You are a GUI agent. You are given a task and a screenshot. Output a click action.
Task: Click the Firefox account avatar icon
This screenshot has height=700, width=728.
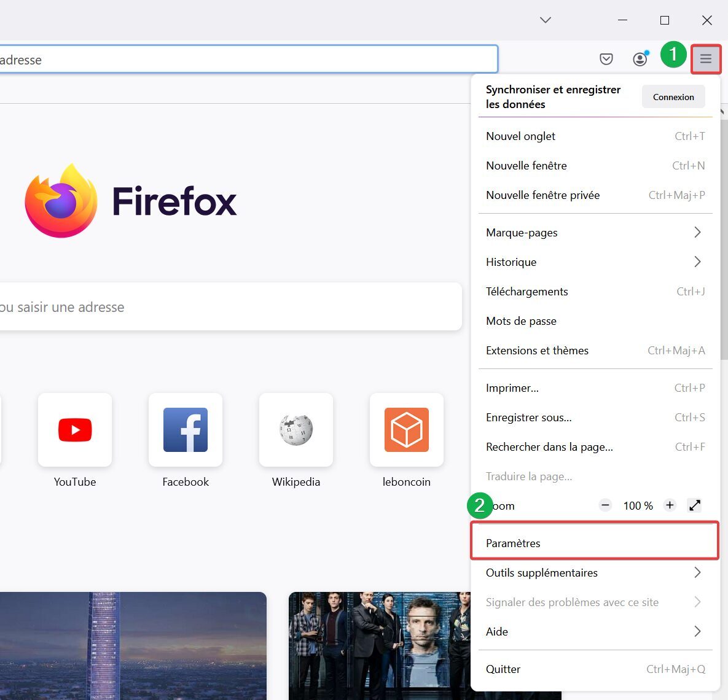click(x=640, y=59)
